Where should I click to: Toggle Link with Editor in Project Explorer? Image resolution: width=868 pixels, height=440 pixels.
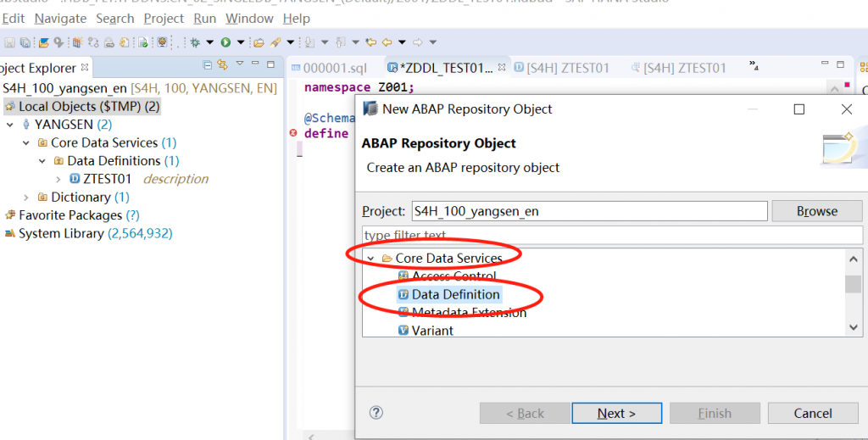click(223, 65)
